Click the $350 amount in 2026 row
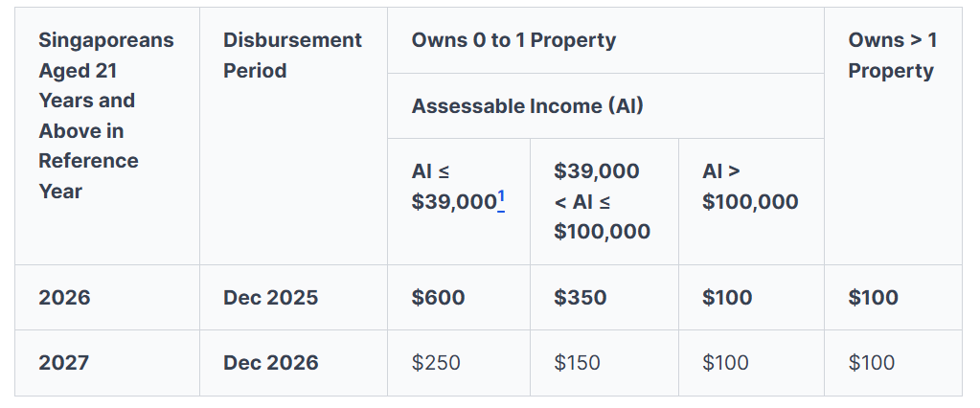Screen dimensions: 980x408 [x=580, y=298]
